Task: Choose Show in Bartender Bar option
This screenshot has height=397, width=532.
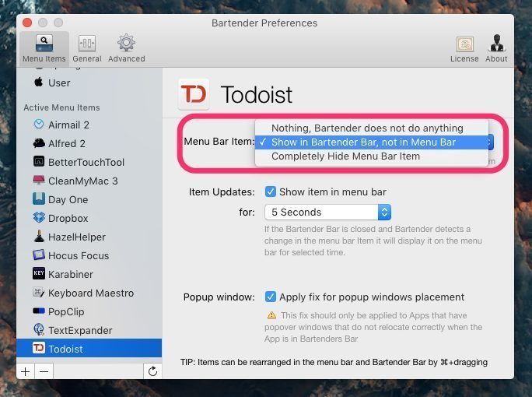Action: click(x=372, y=142)
